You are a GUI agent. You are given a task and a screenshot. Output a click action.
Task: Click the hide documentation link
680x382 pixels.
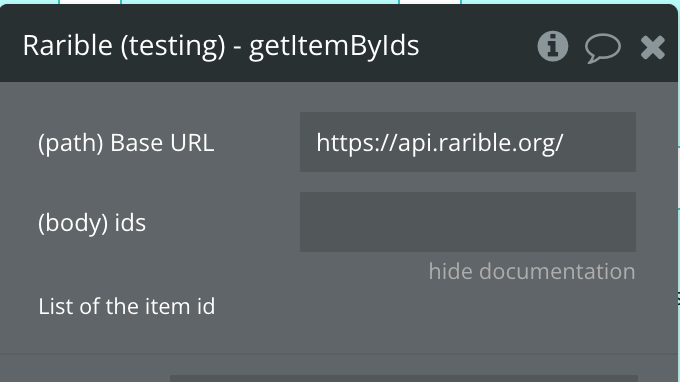click(x=532, y=271)
